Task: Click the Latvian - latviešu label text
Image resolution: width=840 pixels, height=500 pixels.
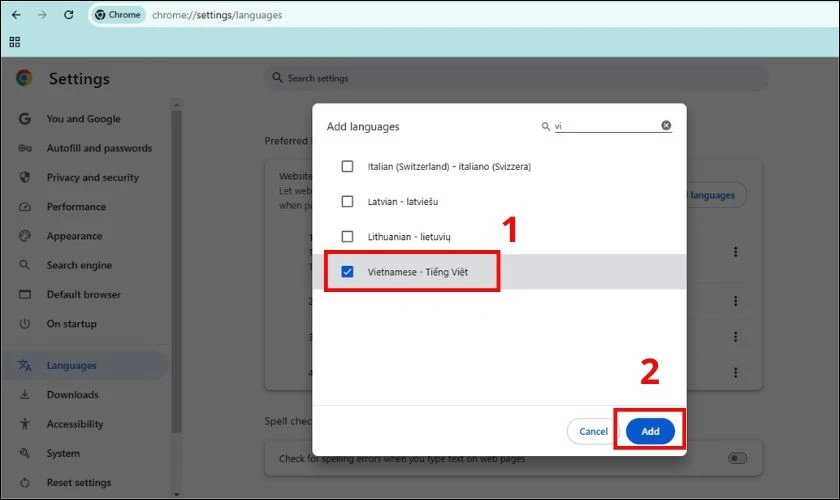Action: pos(403,202)
